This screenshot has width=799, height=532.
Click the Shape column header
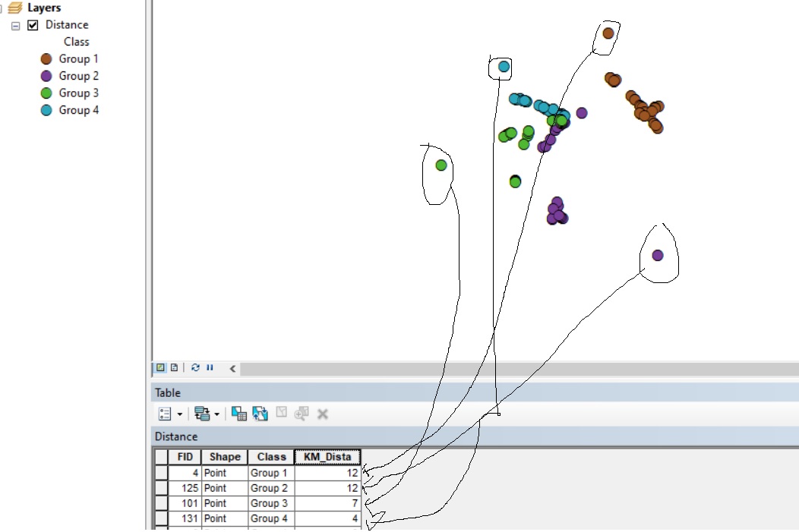[x=225, y=457]
